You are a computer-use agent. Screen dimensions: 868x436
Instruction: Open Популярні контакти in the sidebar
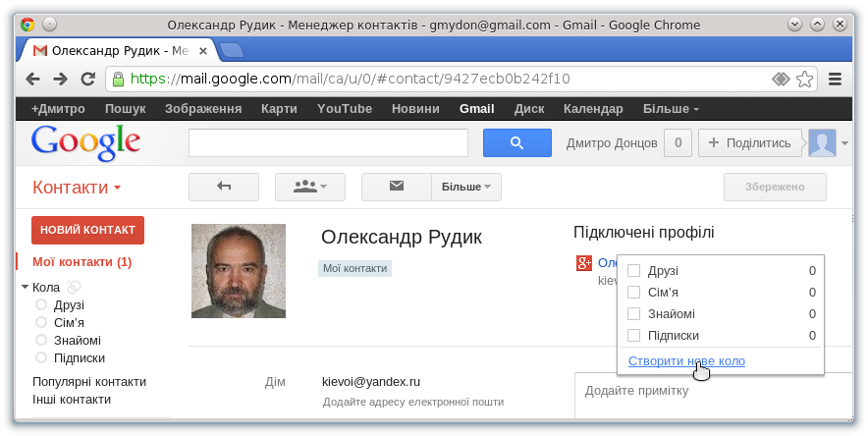(x=89, y=382)
